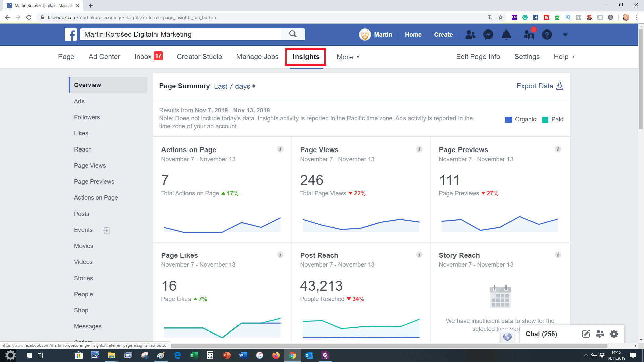Click the Quick Help question mark icon

[x=547, y=35]
